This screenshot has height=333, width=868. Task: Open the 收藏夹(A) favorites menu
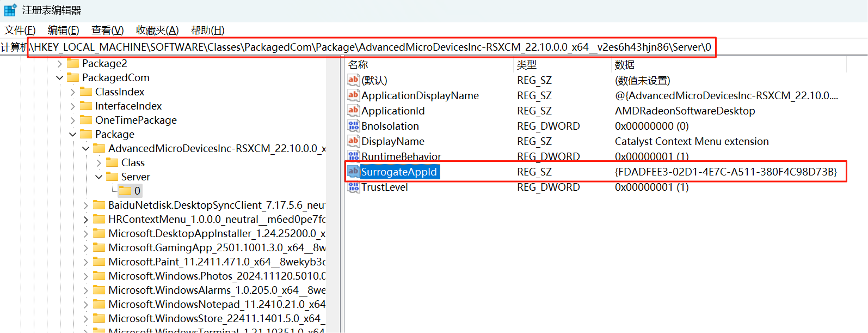point(157,31)
